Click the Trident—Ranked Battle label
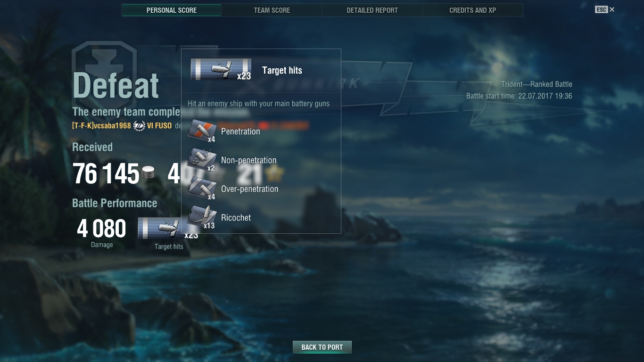Image resolution: width=644 pixels, height=362 pixels. click(x=537, y=84)
